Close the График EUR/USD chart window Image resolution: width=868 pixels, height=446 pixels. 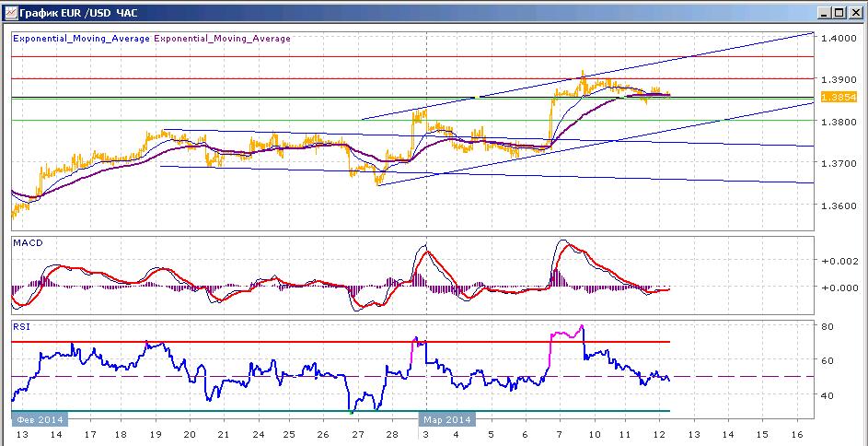coord(854,12)
